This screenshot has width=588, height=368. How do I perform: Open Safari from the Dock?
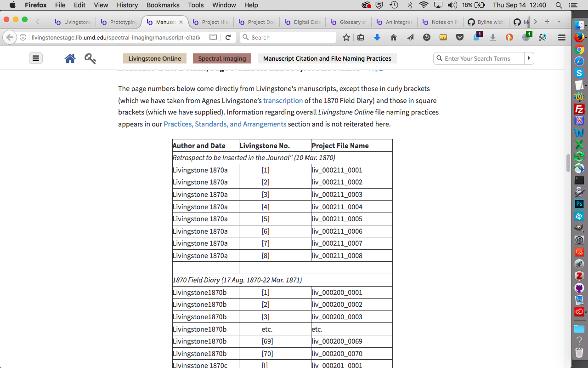pyautogui.click(x=579, y=61)
